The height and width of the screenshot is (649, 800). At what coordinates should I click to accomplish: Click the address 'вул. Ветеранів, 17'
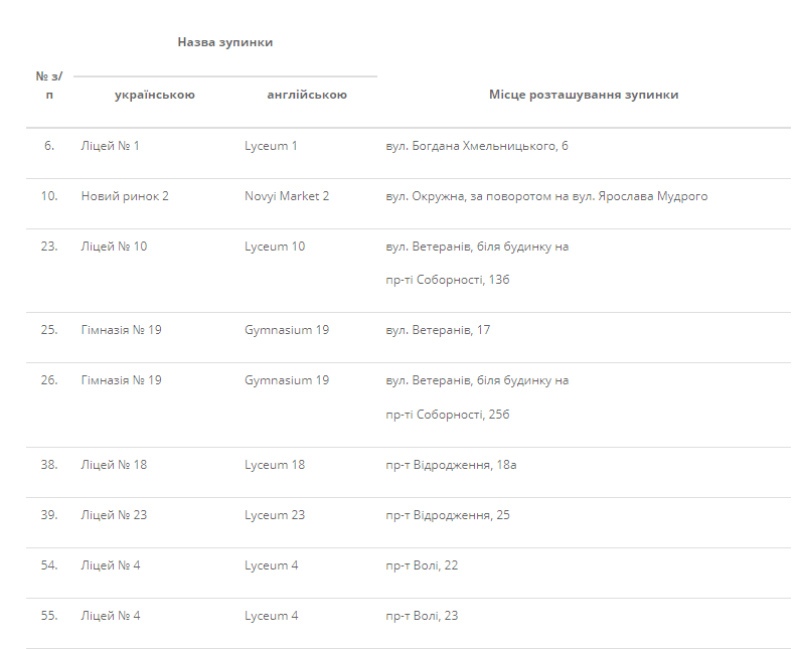[437, 330]
